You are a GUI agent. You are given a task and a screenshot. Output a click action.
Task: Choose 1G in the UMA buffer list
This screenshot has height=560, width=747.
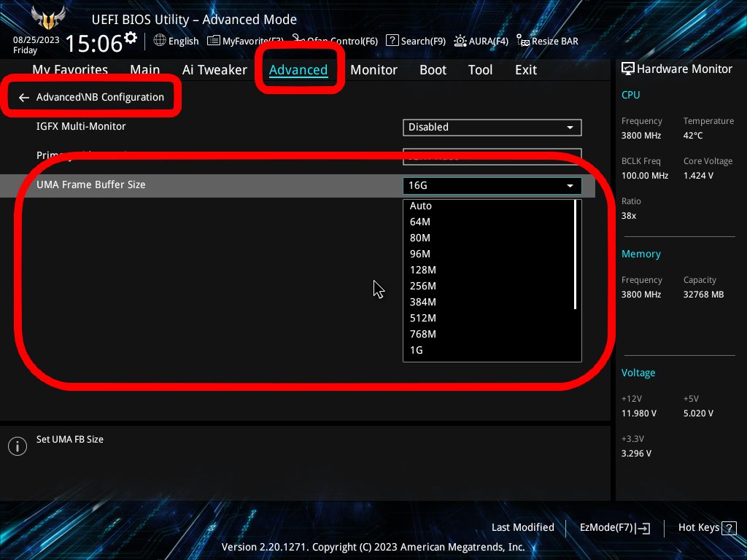(416, 351)
